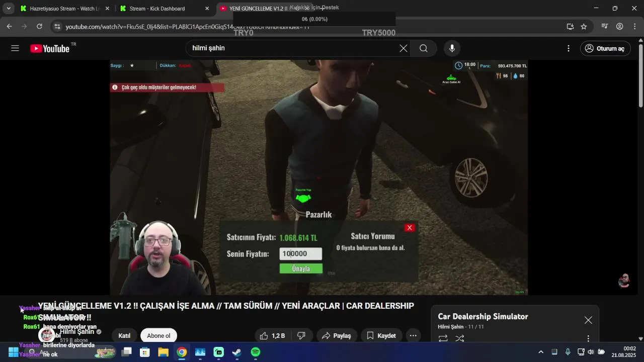Close the Kick Dashboard tab
This screenshot has width=644, height=362.
point(207,9)
